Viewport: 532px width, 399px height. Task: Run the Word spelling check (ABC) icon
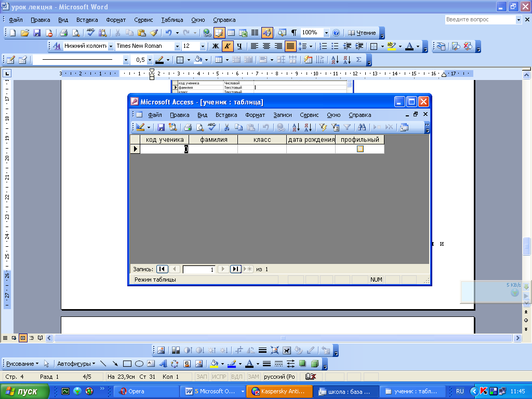(x=90, y=33)
